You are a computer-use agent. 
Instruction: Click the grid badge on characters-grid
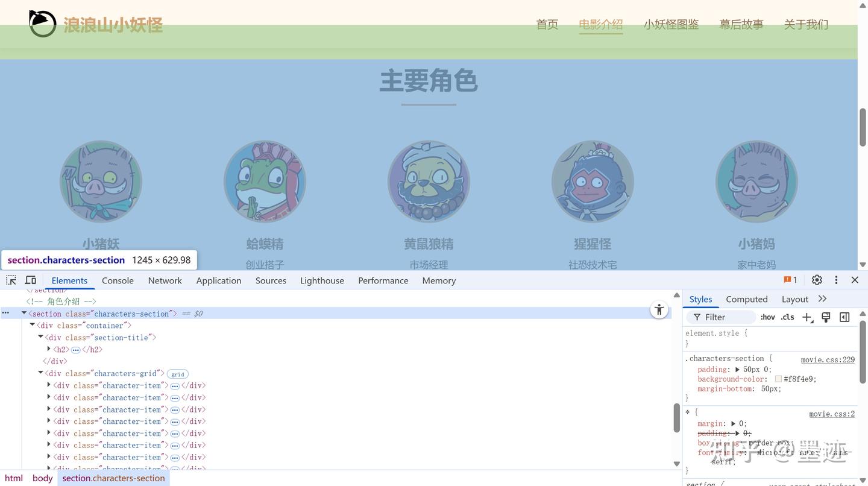point(178,374)
